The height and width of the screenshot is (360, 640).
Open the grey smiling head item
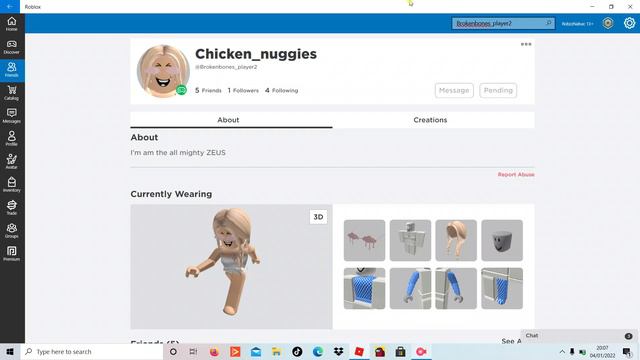pyautogui.click(x=502, y=240)
